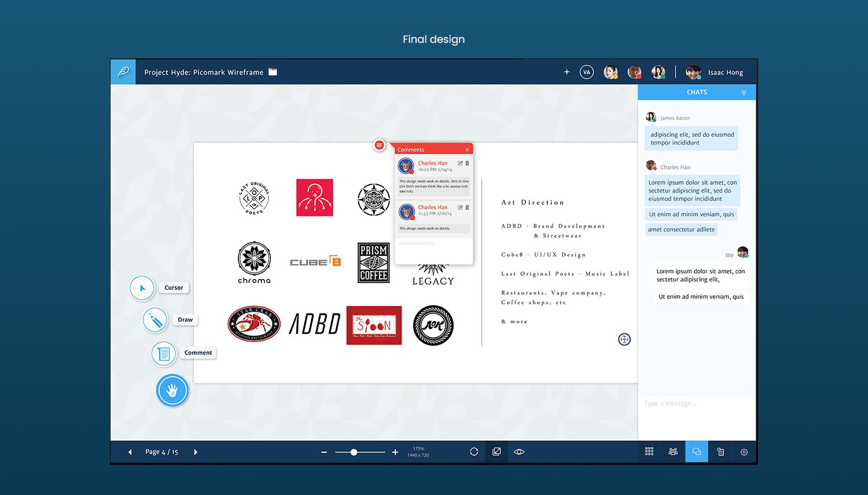Delete Charles Han's 10:23 PM comment
Viewport: 868px width, 495px height.
coord(468,163)
